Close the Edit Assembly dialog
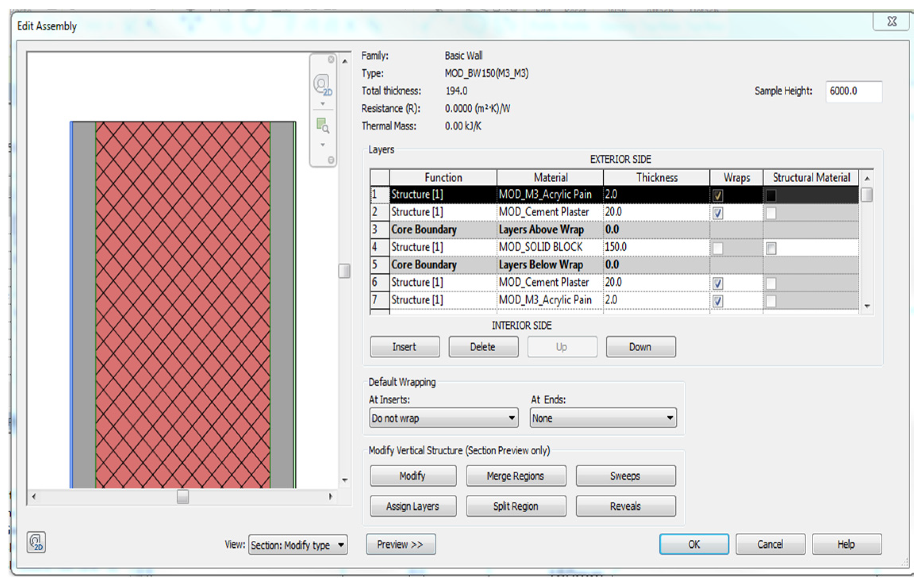The image size is (924, 588). (891, 21)
